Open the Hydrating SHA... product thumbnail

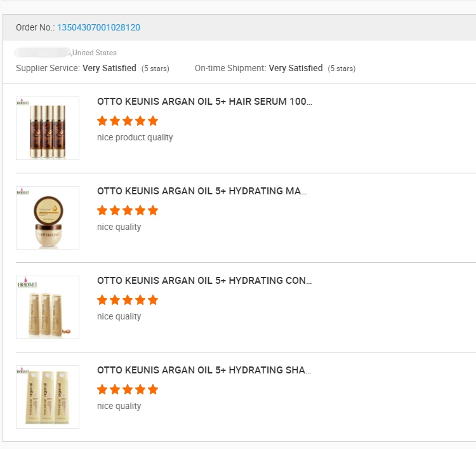pyautogui.click(x=48, y=397)
